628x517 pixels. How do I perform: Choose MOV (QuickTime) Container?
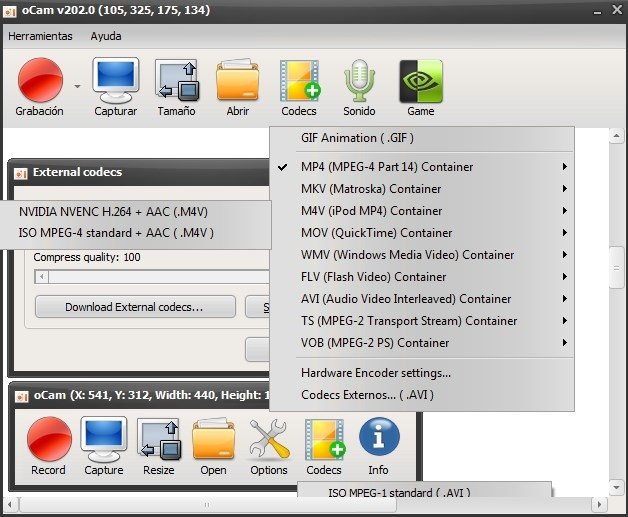(x=422, y=233)
